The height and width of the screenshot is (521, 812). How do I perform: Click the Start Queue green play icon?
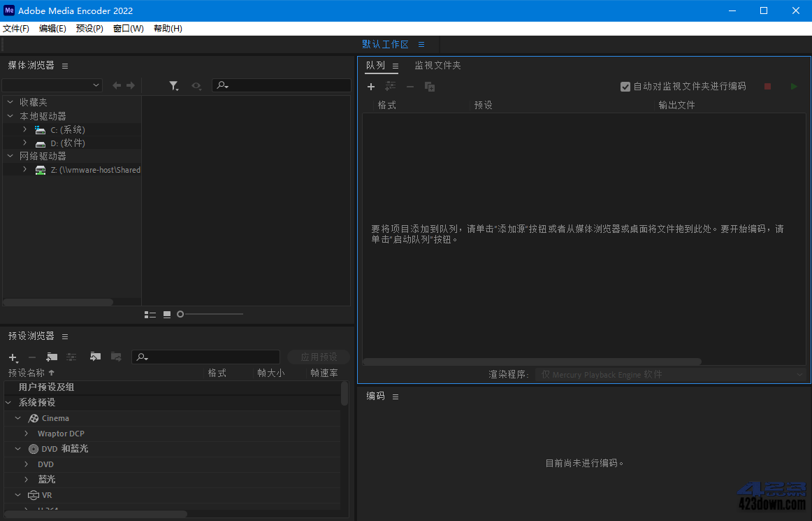[793, 86]
